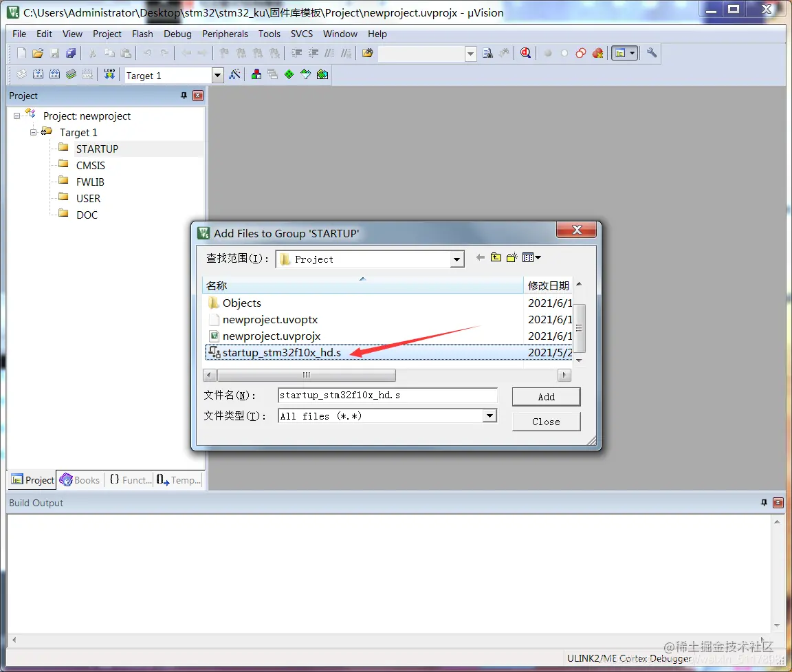Create a new file with the New icon
This screenshot has width=792, height=672.
click(21, 53)
